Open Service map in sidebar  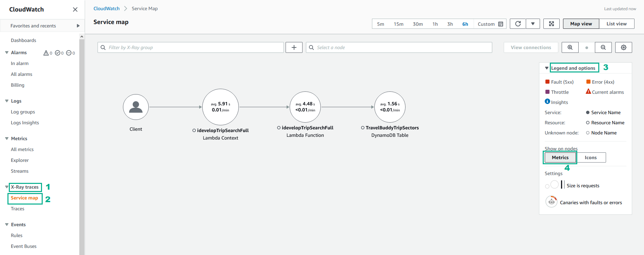click(x=24, y=198)
